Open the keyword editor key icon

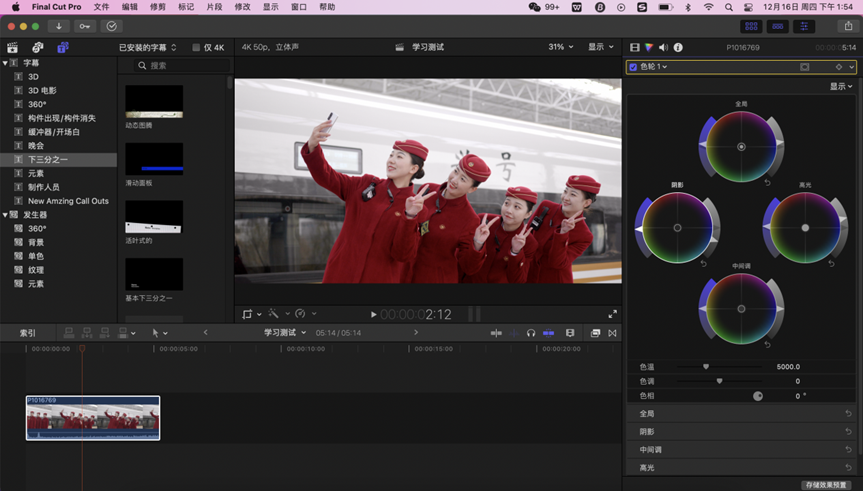tap(84, 26)
